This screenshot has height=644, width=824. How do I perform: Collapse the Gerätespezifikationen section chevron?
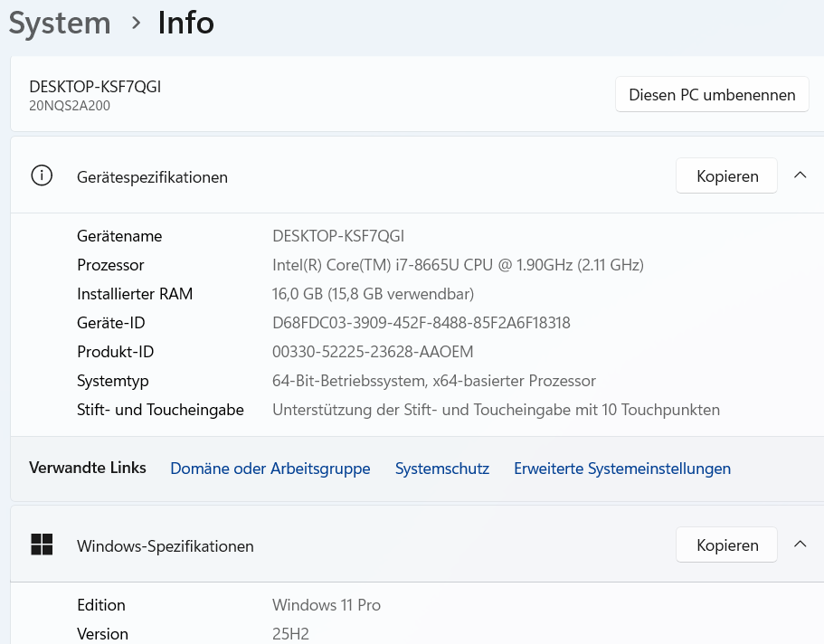click(x=800, y=175)
